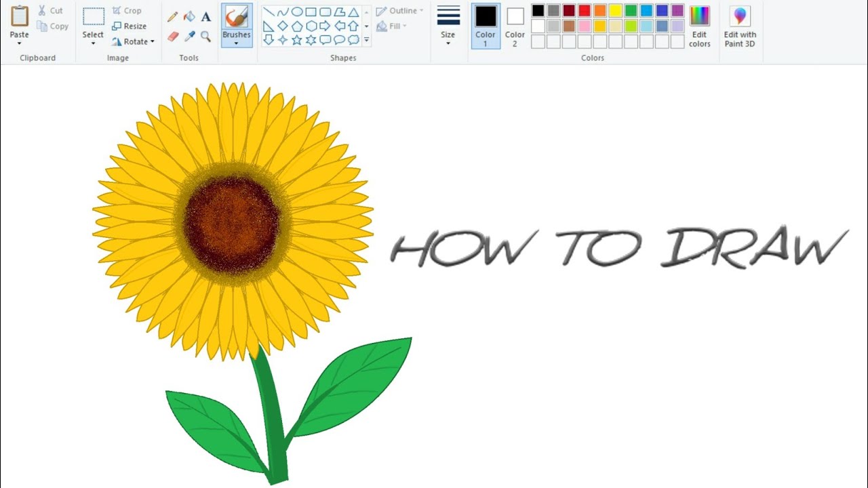
Task: Pick the pink rose color swatch
Action: 585,26
